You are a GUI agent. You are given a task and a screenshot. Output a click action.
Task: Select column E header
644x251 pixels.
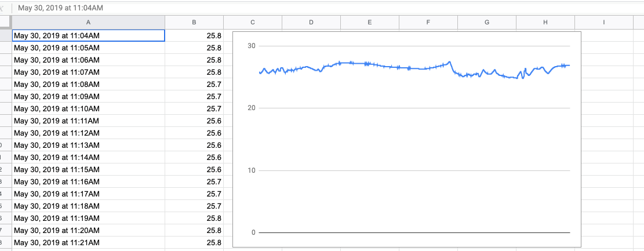pyautogui.click(x=370, y=23)
